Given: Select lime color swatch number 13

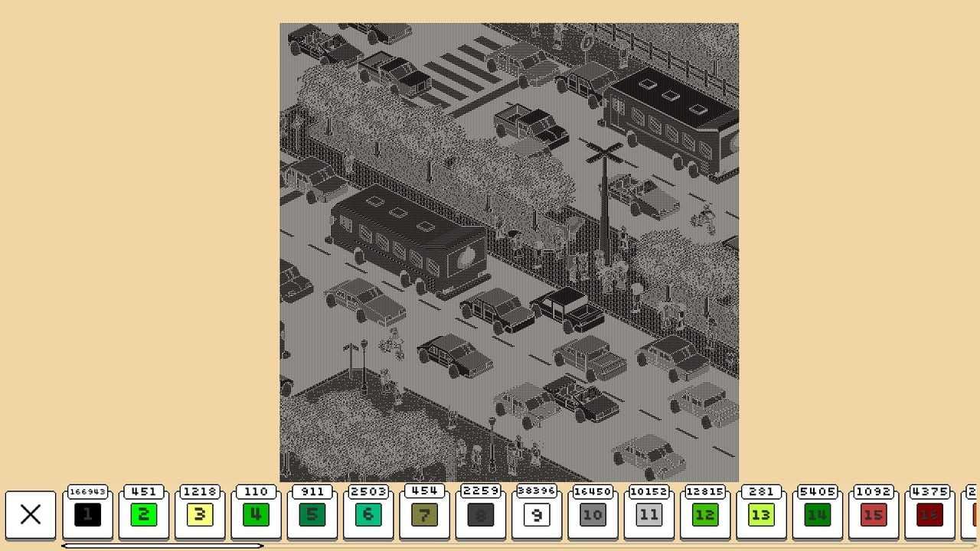Looking at the screenshot, I should pyautogui.click(x=761, y=515).
